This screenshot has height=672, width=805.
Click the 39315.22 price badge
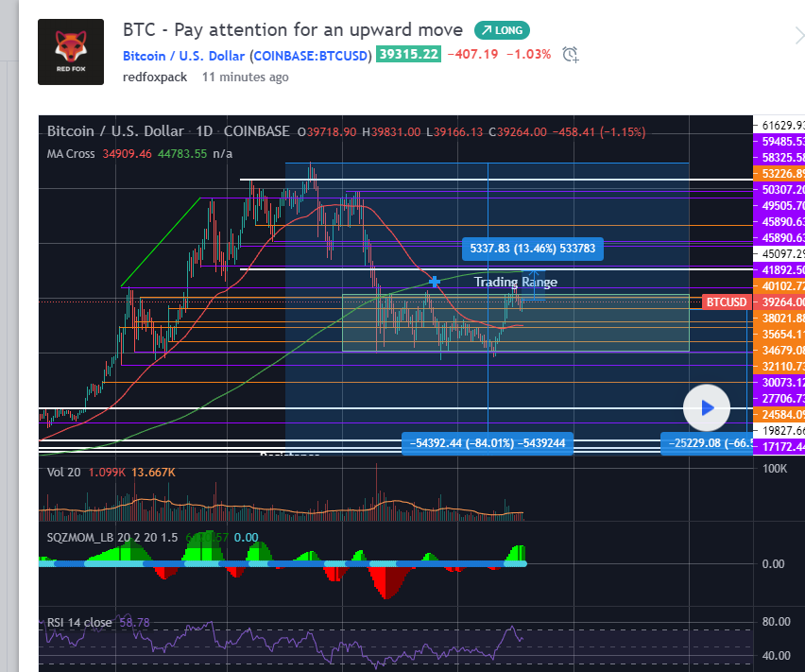pos(408,55)
